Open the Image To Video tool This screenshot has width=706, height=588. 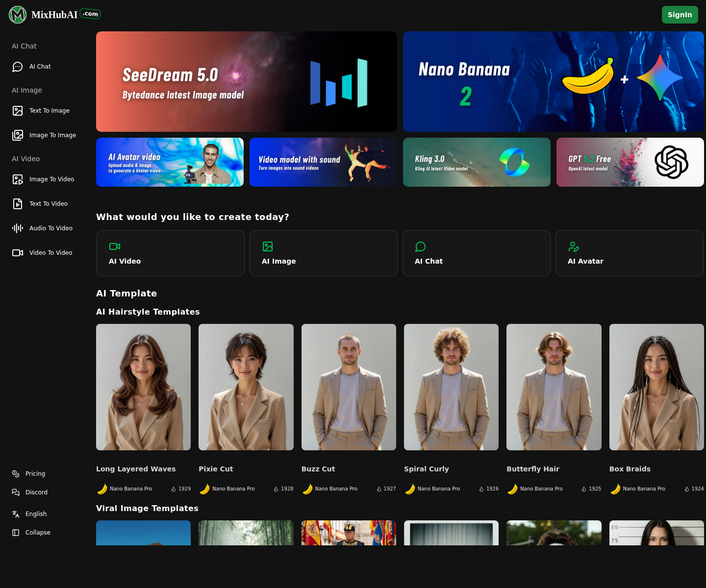[18, 179]
